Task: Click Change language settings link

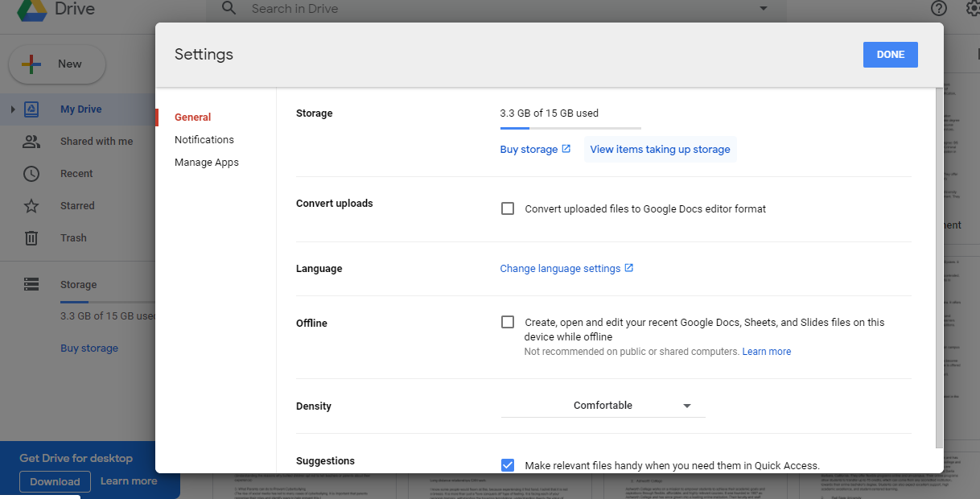Action: click(x=560, y=268)
